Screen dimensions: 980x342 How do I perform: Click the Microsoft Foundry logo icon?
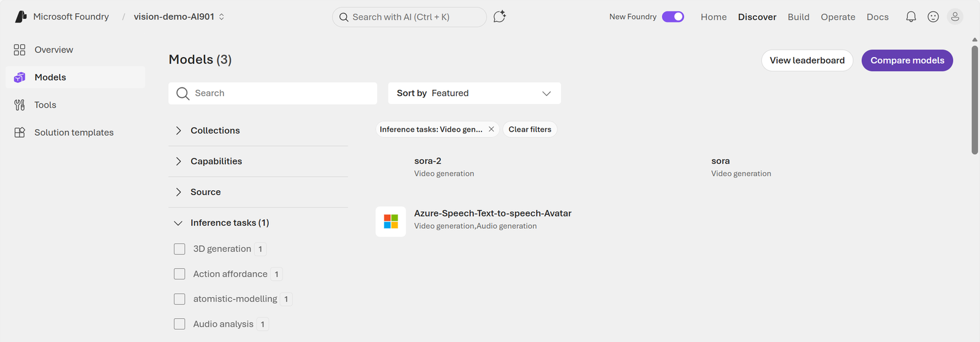pos(21,17)
